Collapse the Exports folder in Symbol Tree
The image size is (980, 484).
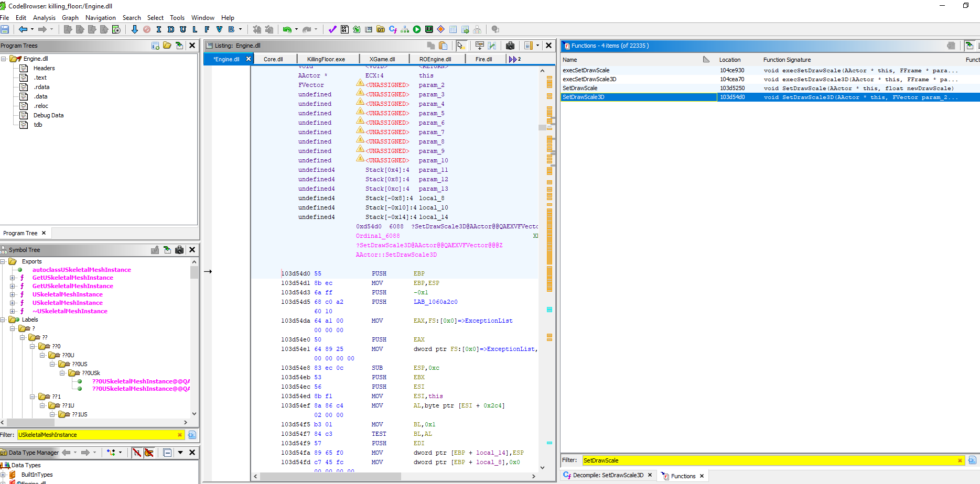(3, 261)
